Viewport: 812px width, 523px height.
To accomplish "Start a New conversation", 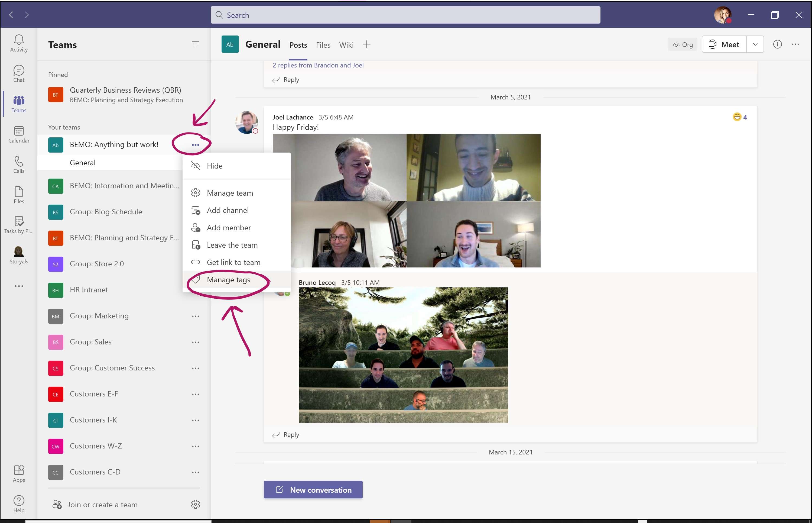I will (313, 490).
